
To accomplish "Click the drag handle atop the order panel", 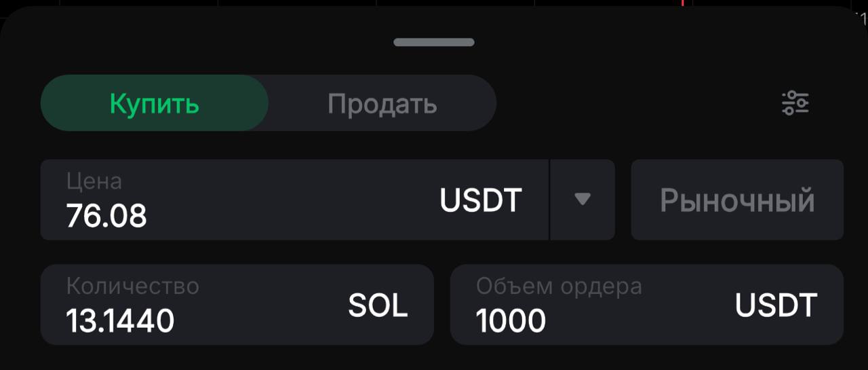I will point(434,42).
